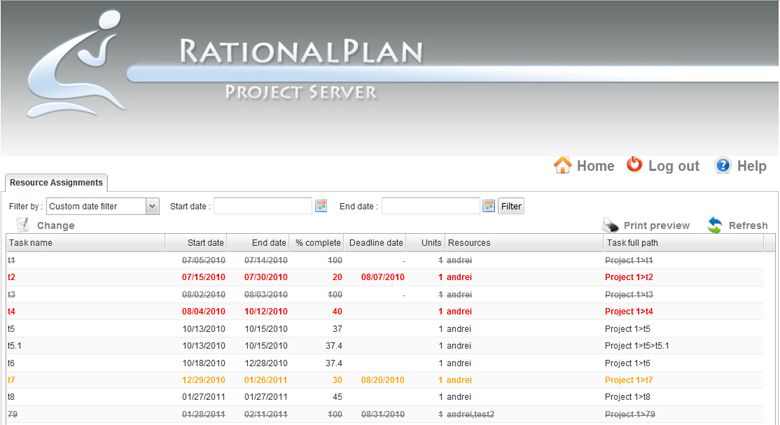
Task: Click the Help question mark icon
Action: 723,165
